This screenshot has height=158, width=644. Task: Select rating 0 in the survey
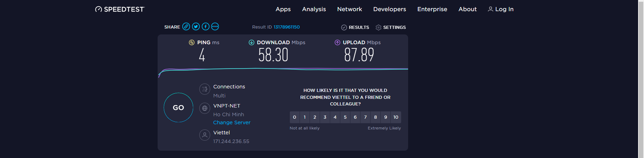[294, 117]
